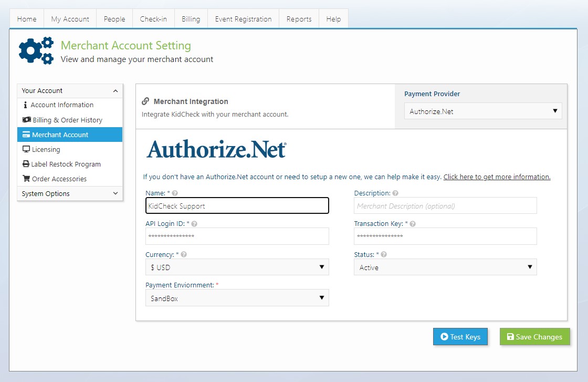Click the Name field with KidCheck Support
Image resolution: width=588 pixels, height=382 pixels.
coord(237,205)
